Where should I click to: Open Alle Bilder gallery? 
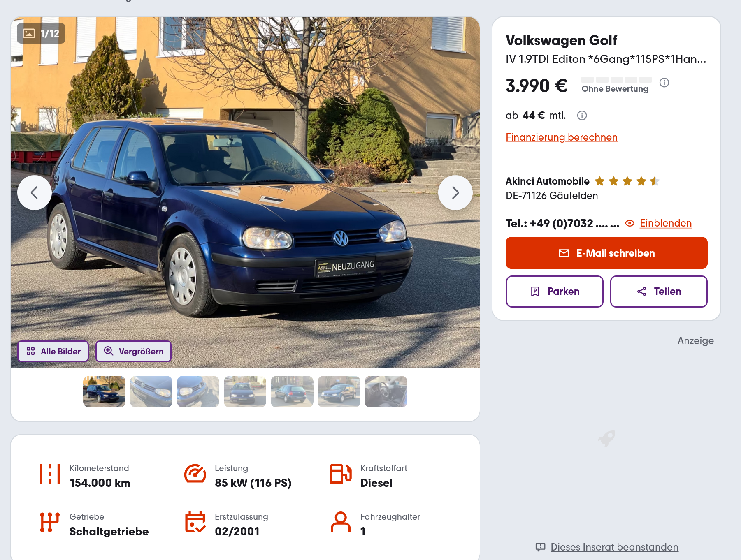coord(53,352)
